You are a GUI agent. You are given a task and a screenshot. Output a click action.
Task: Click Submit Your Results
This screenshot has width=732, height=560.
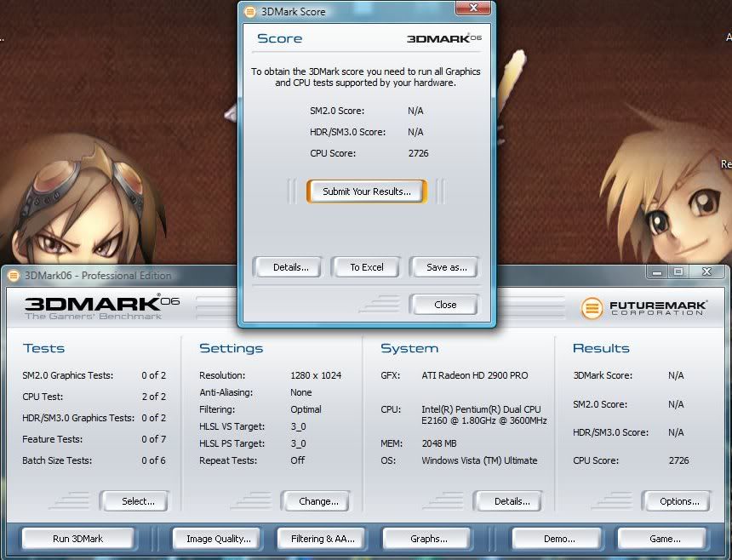pyautogui.click(x=366, y=191)
